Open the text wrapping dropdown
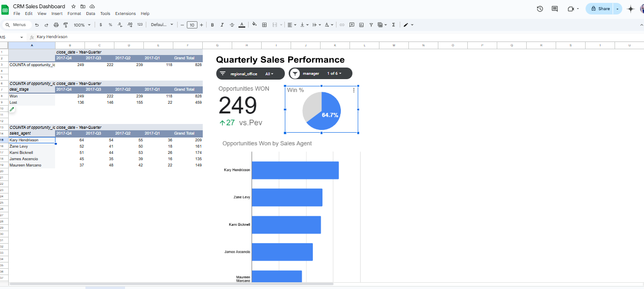The width and height of the screenshot is (644, 289). pos(317,25)
